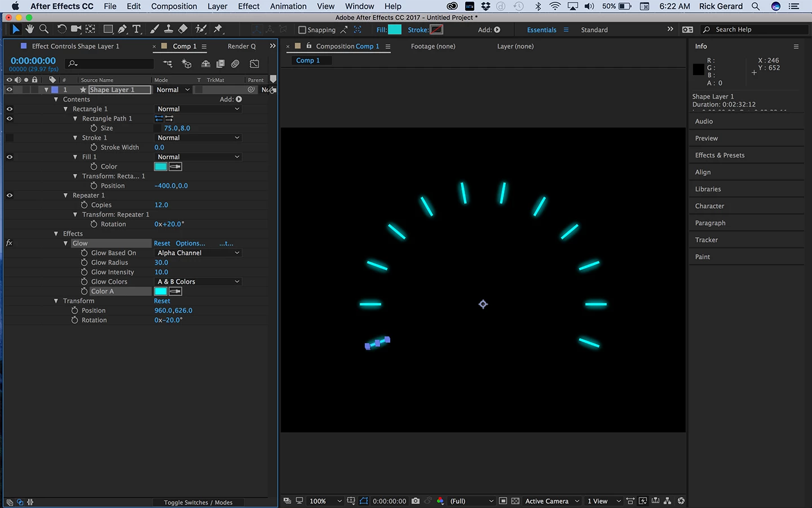The image size is (812, 508).
Task: Enable Motion Blur for the composition
Action: (235, 64)
